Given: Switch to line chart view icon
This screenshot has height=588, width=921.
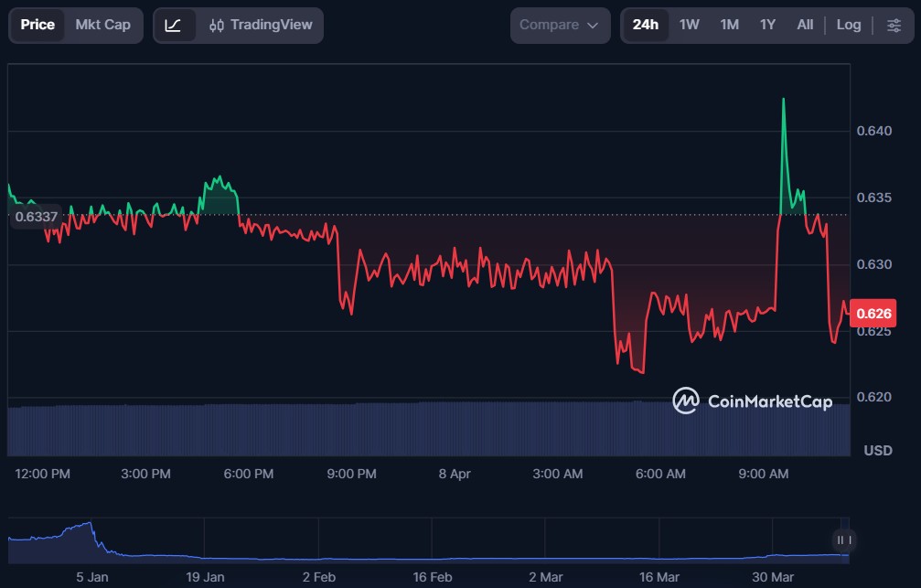Looking at the screenshot, I should (x=173, y=26).
